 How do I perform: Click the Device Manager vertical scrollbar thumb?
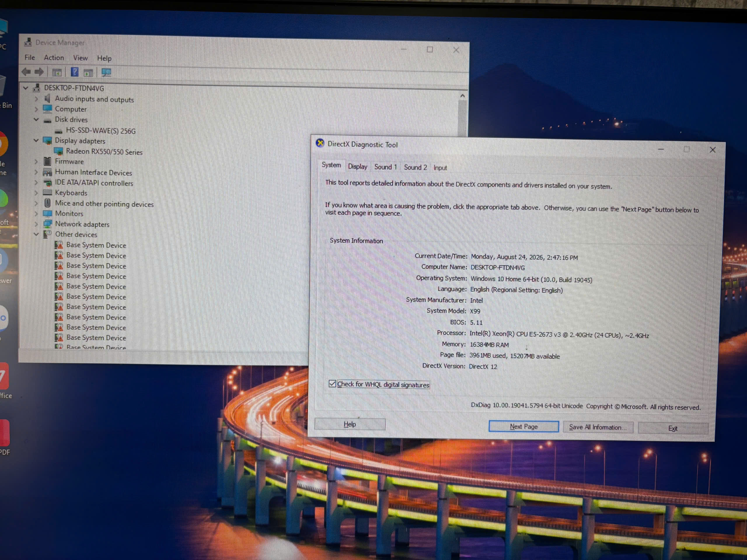point(462,118)
